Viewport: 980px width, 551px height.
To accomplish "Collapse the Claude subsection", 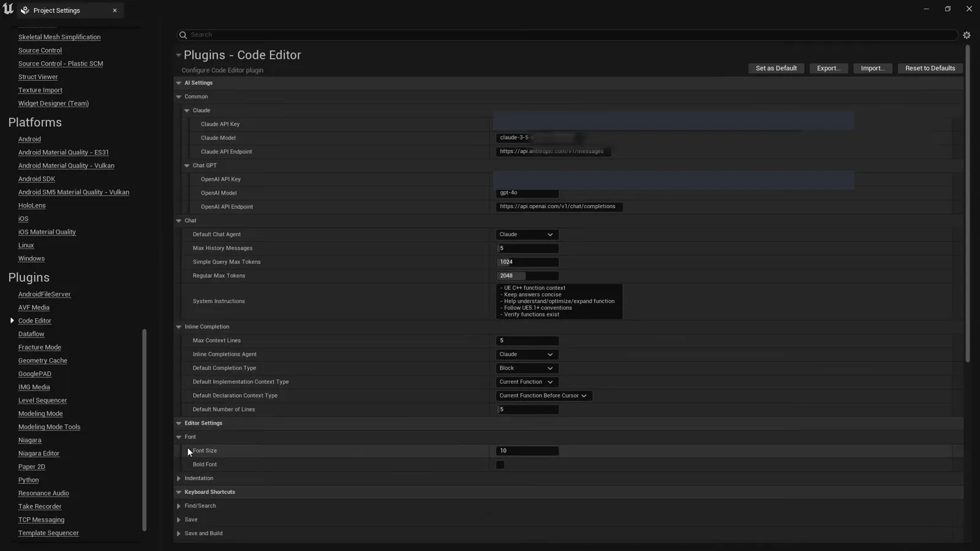I will [x=187, y=111].
